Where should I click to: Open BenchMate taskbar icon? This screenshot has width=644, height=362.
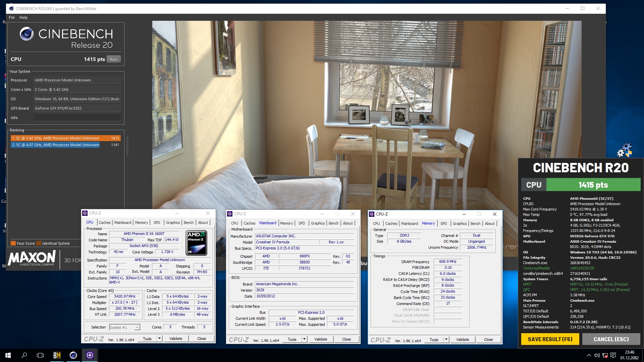[x=57, y=355]
